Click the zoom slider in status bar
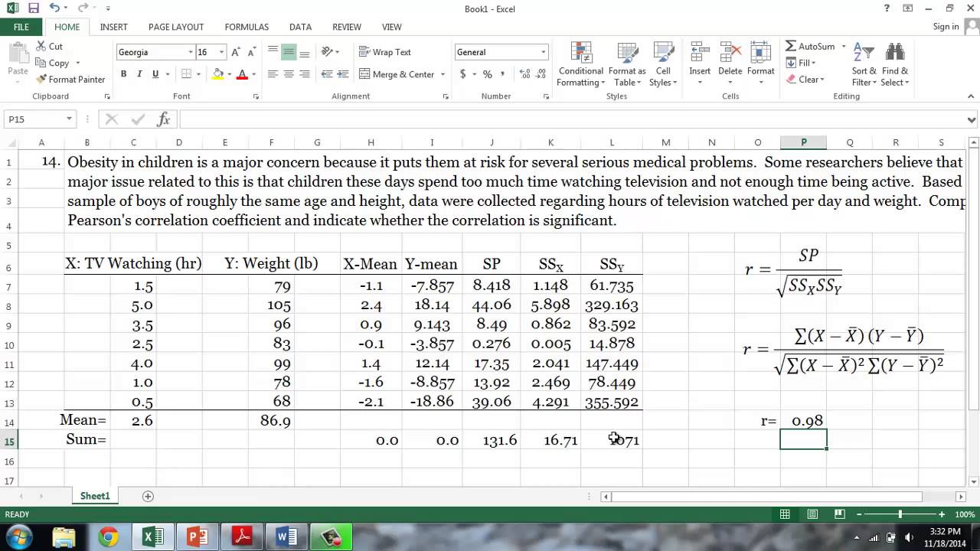980x551 pixels. [900, 514]
